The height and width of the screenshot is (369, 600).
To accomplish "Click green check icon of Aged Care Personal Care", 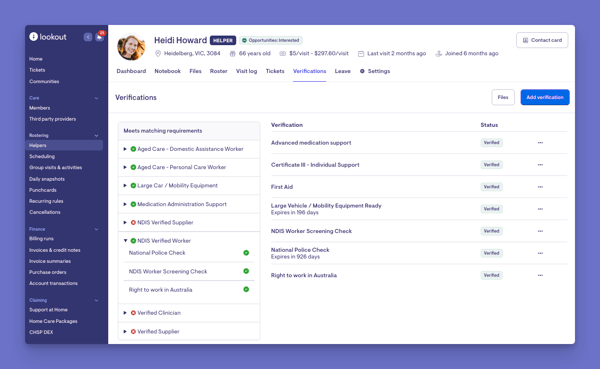I will tap(133, 167).
